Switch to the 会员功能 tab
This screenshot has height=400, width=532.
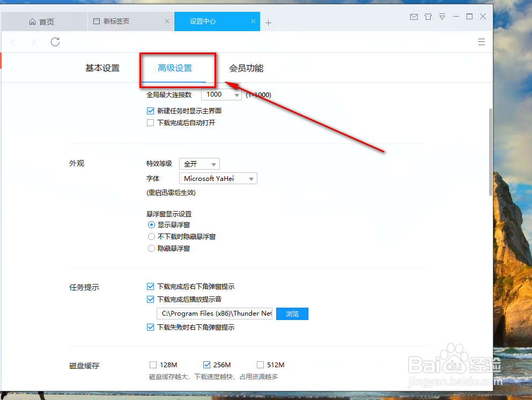(x=246, y=68)
